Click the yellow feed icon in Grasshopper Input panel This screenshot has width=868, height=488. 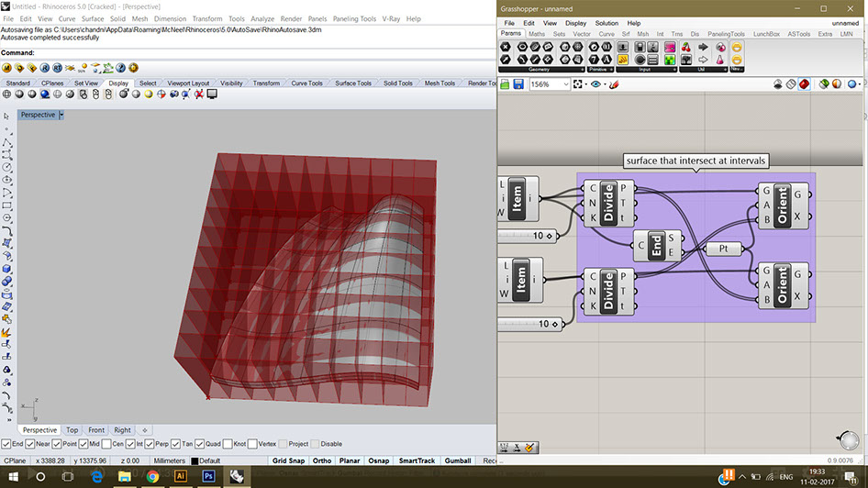coord(623,60)
